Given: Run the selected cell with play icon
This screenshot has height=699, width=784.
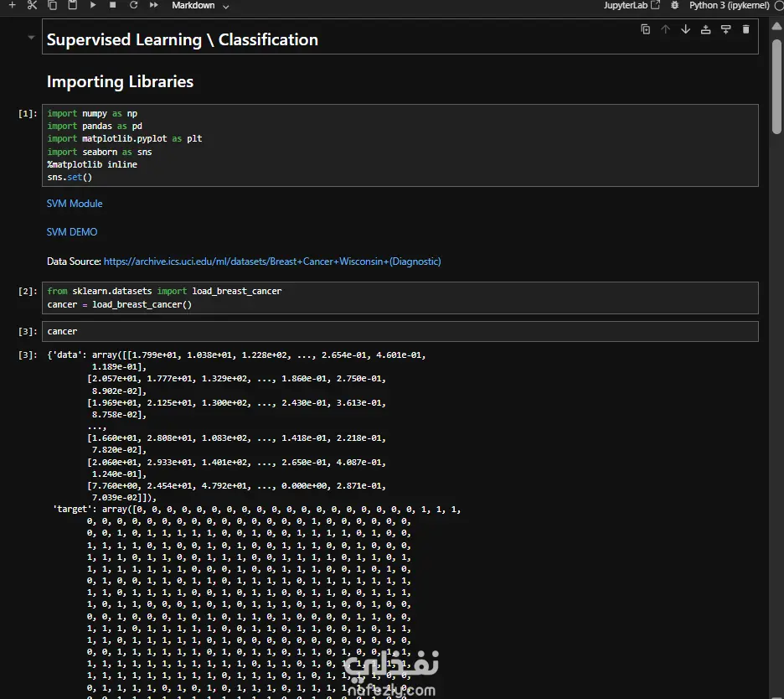Looking at the screenshot, I should (93, 5).
